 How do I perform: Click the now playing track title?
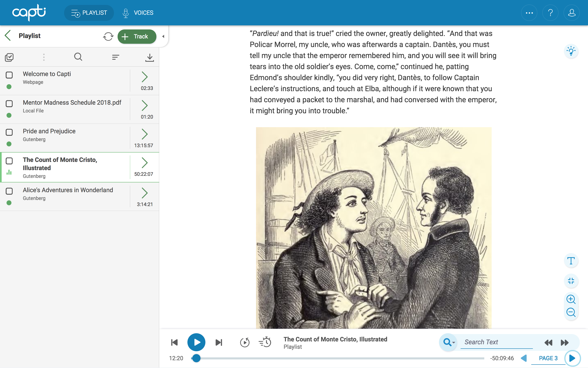click(x=335, y=339)
